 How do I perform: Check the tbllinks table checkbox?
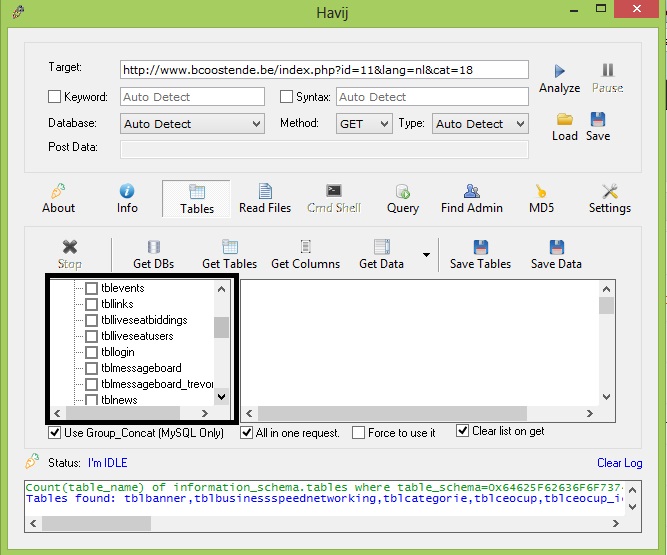pos(91,305)
